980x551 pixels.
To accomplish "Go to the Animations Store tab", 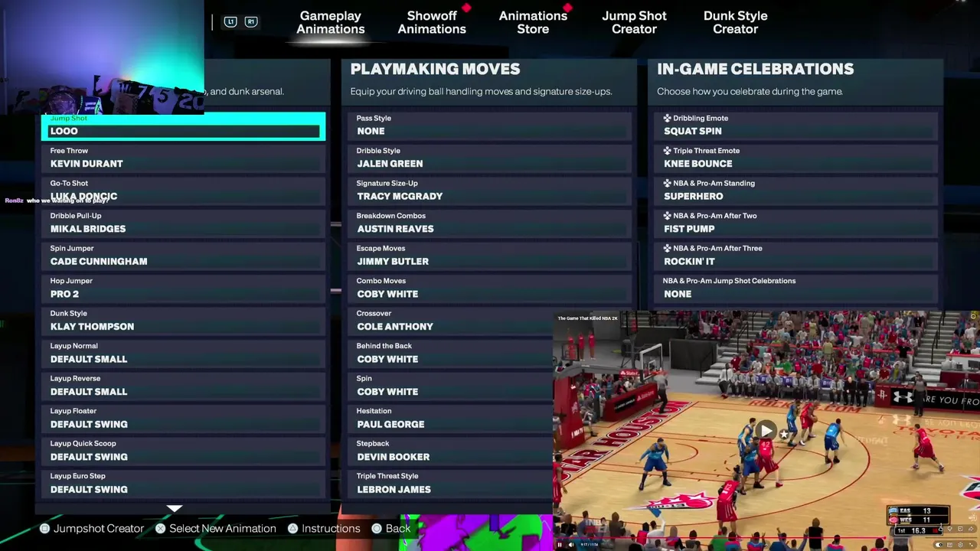I will point(533,22).
